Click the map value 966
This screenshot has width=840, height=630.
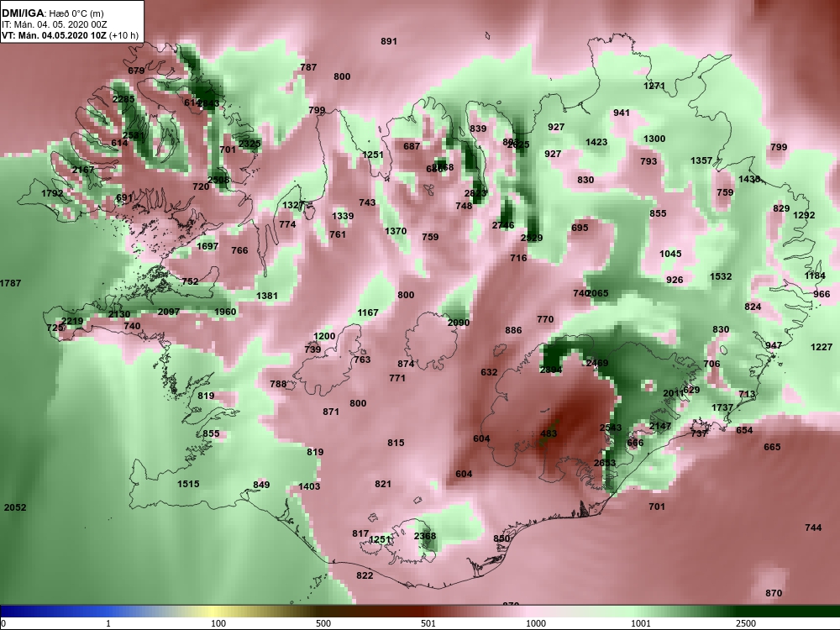pyautogui.click(x=822, y=293)
